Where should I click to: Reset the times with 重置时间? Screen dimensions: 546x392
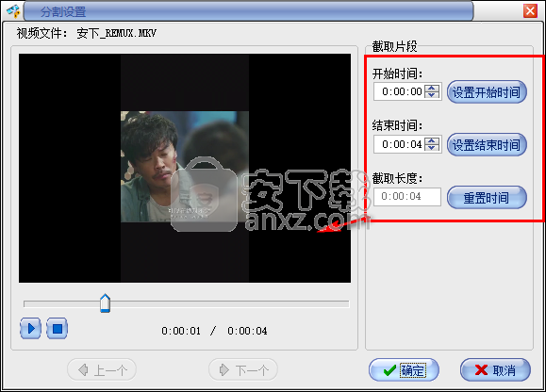click(x=487, y=197)
